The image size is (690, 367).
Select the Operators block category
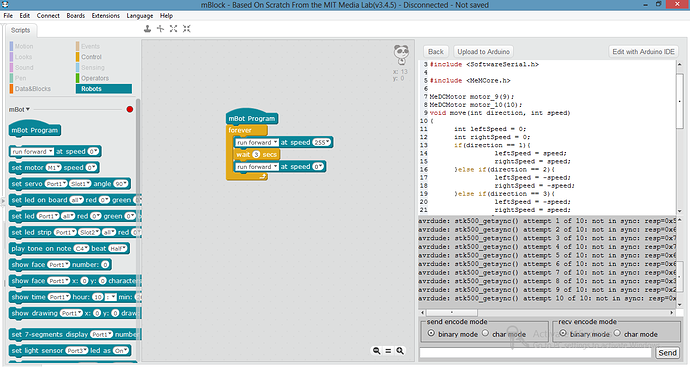tap(95, 78)
